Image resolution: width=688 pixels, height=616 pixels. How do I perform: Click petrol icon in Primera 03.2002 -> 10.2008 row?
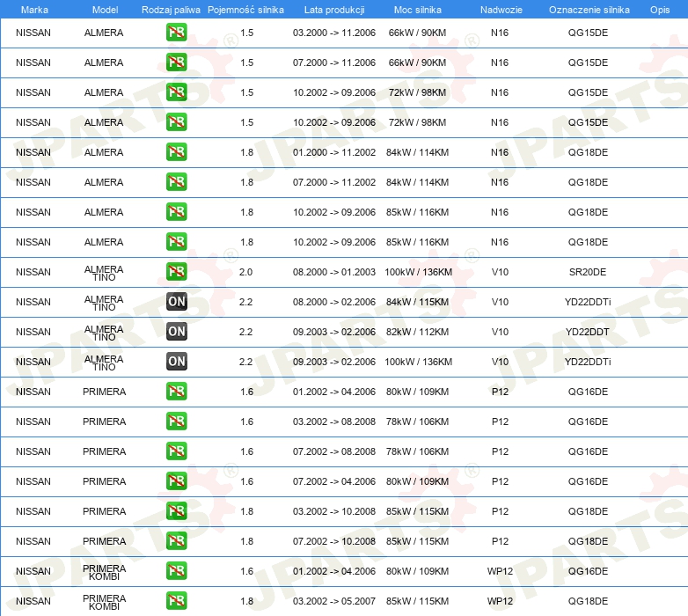pos(176,511)
